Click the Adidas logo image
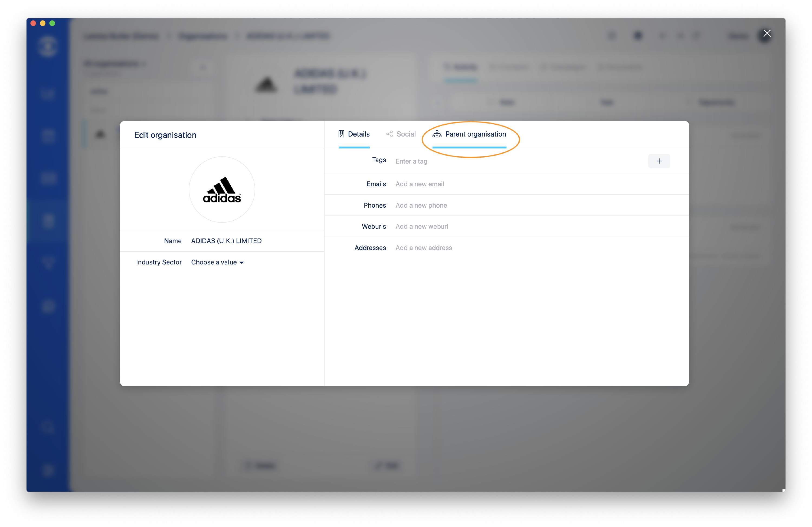Image resolution: width=812 pixels, height=527 pixels. coord(222,190)
